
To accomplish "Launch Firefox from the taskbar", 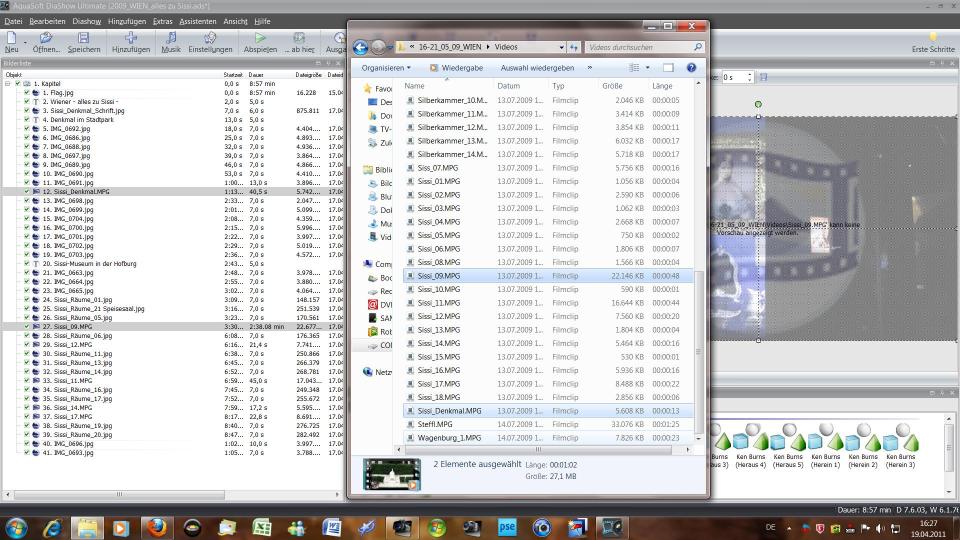I will [154, 527].
